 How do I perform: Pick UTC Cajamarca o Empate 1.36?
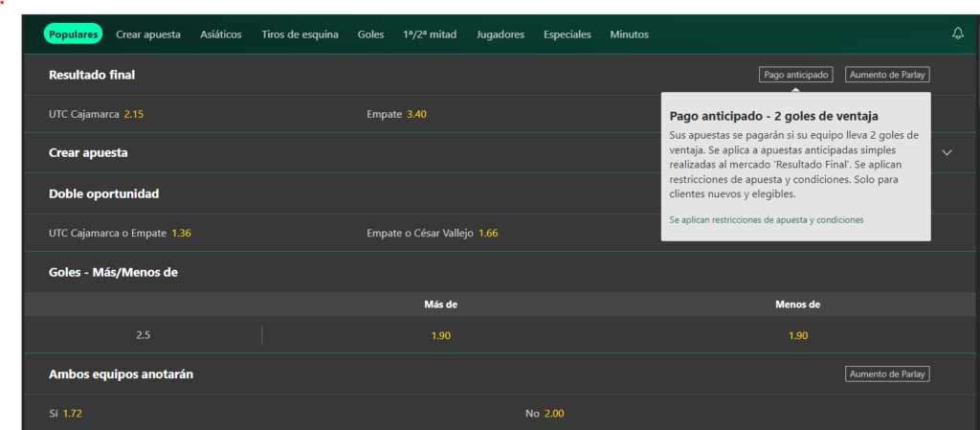[x=120, y=233]
